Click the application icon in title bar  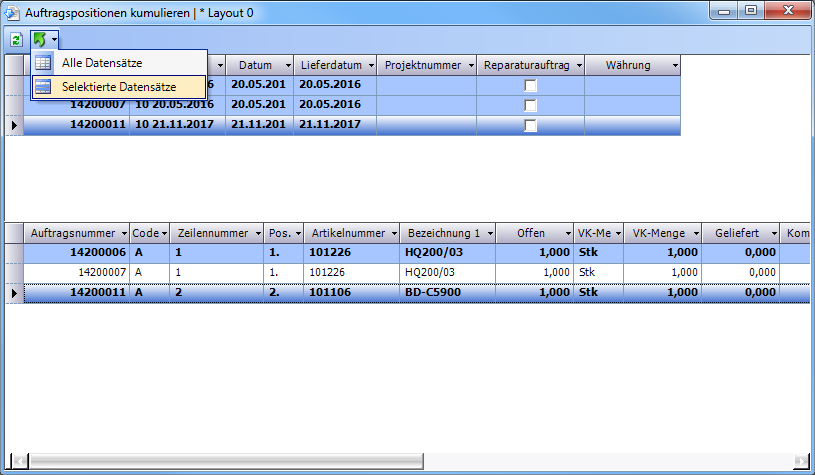pos(12,12)
